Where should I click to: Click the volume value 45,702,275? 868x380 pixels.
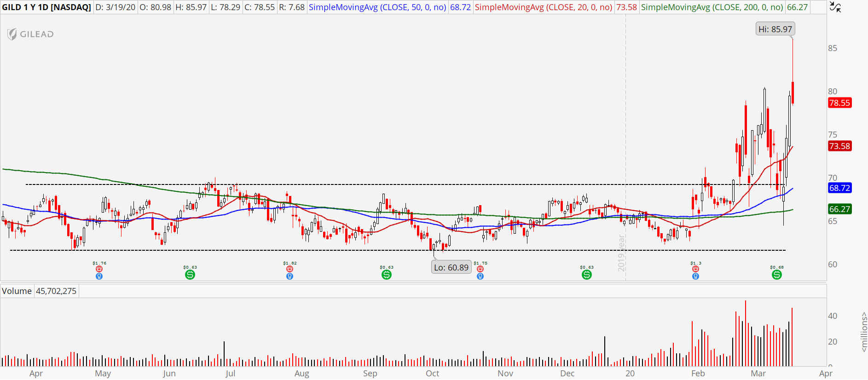coord(56,291)
